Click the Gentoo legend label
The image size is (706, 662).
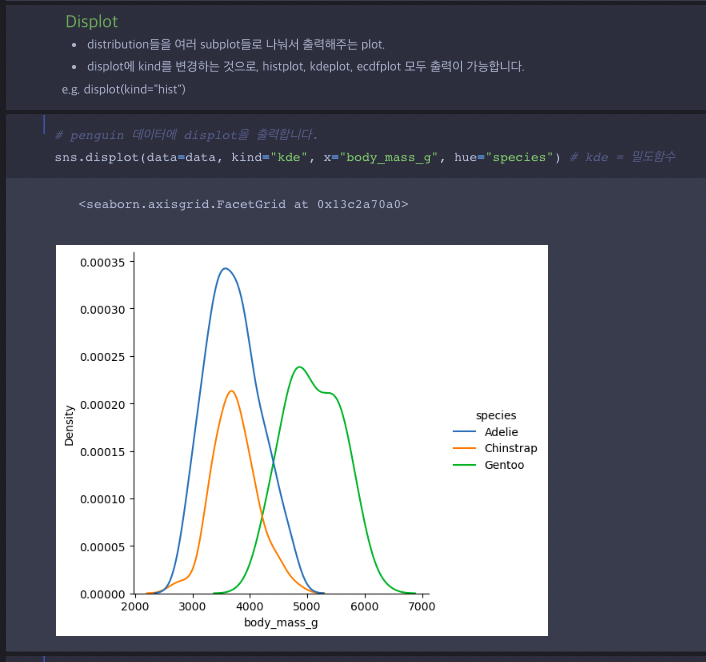pos(504,465)
